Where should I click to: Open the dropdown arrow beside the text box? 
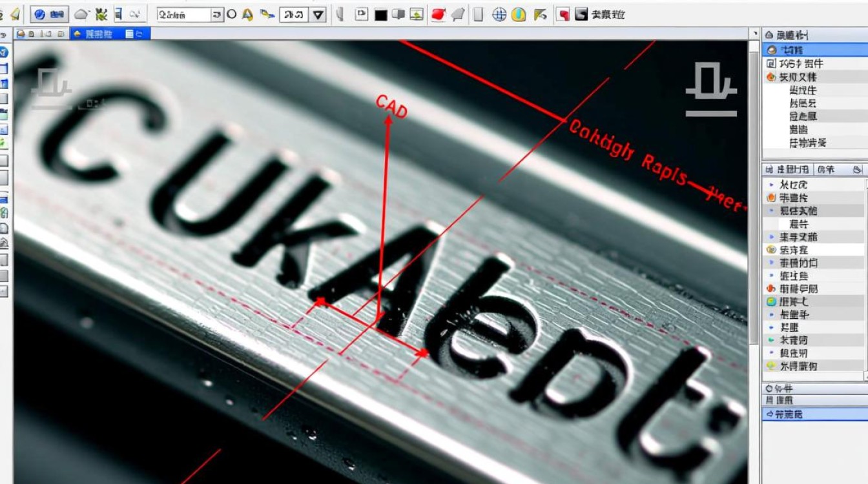coord(218,14)
